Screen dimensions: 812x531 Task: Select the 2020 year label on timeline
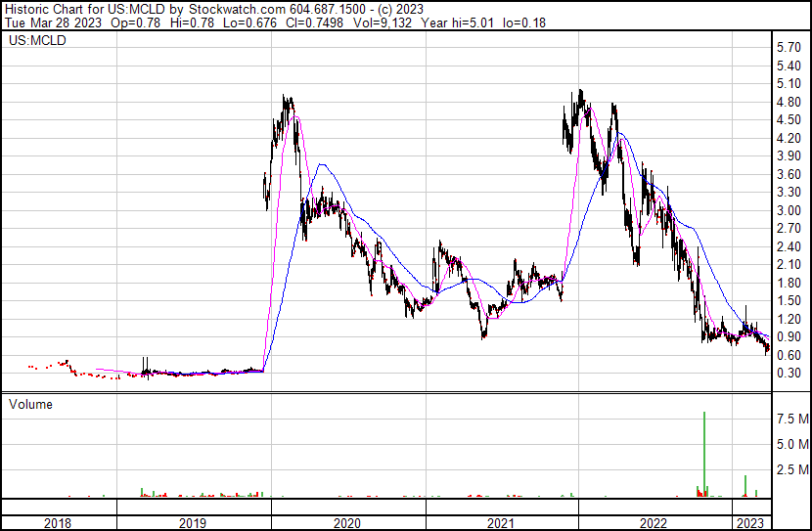point(347,523)
